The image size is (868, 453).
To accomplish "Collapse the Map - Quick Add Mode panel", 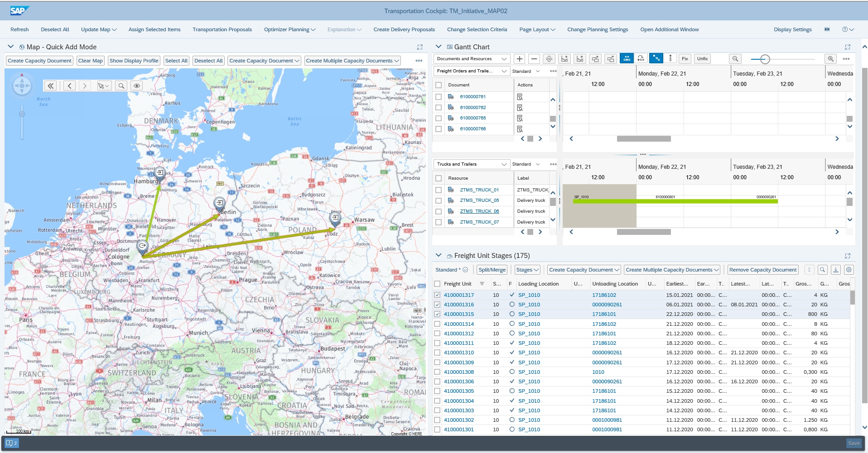I will click(x=11, y=47).
